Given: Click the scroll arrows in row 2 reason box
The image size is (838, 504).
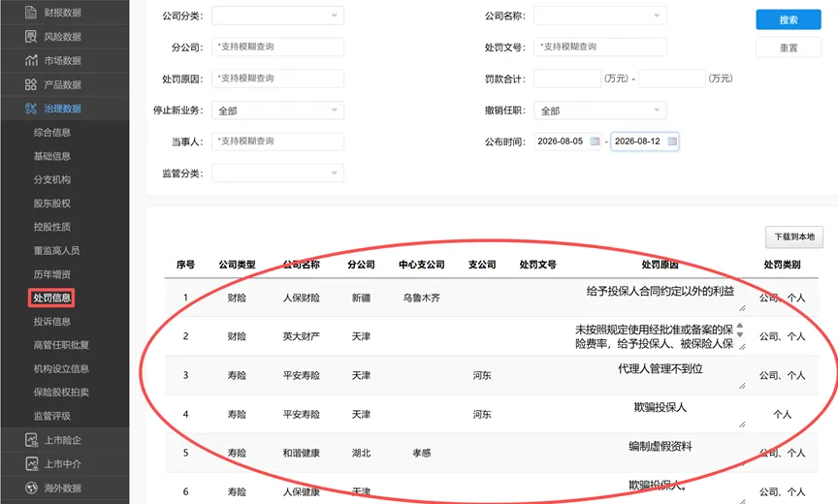Looking at the screenshot, I should click(740, 330).
